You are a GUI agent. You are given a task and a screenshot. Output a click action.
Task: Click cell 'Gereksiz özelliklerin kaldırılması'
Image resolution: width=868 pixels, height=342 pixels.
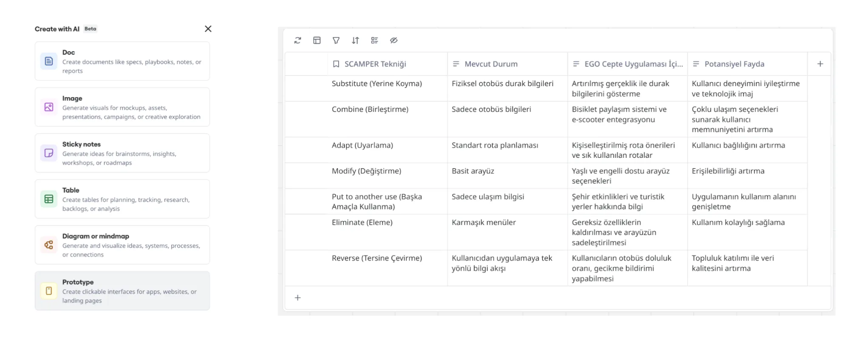(x=628, y=233)
